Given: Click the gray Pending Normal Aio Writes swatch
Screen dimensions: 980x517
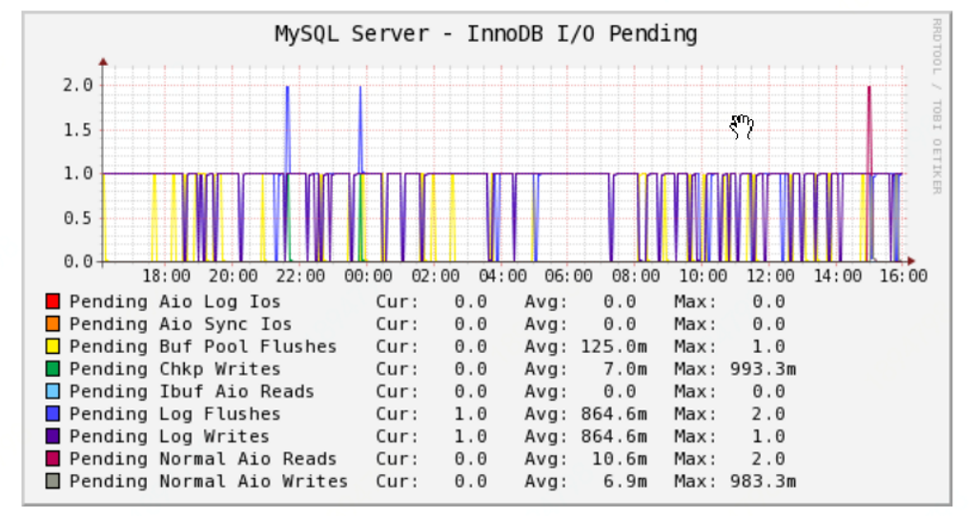Looking at the screenshot, I should coord(52,482).
